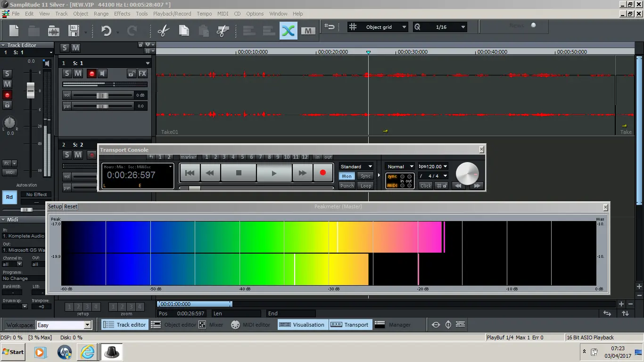The width and height of the screenshot is (644, 362).
Task: Cut selection using the scissors icon
Action: [163, 31]
